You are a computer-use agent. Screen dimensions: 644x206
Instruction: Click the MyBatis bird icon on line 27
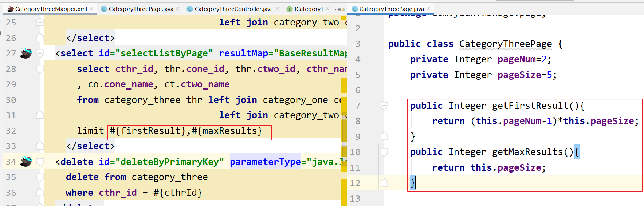click(26, 53)
